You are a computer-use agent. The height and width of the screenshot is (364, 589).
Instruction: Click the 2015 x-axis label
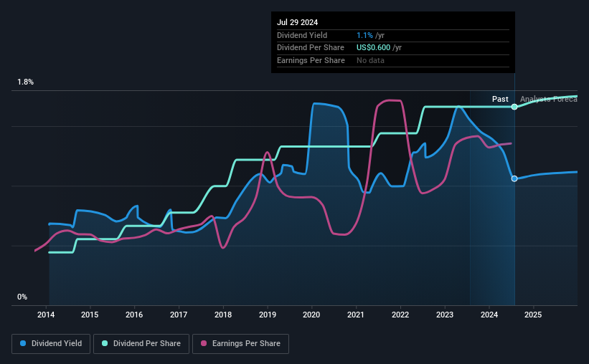(x=90, y=315)
